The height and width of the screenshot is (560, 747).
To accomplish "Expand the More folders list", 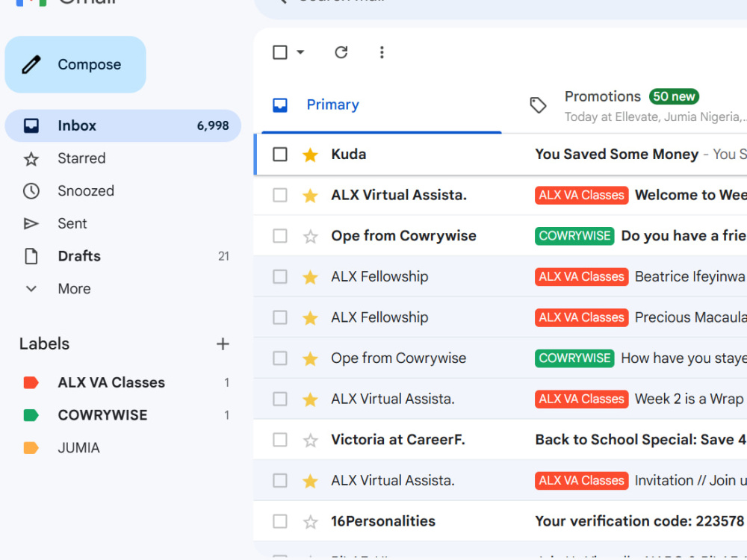I will 123,288.
